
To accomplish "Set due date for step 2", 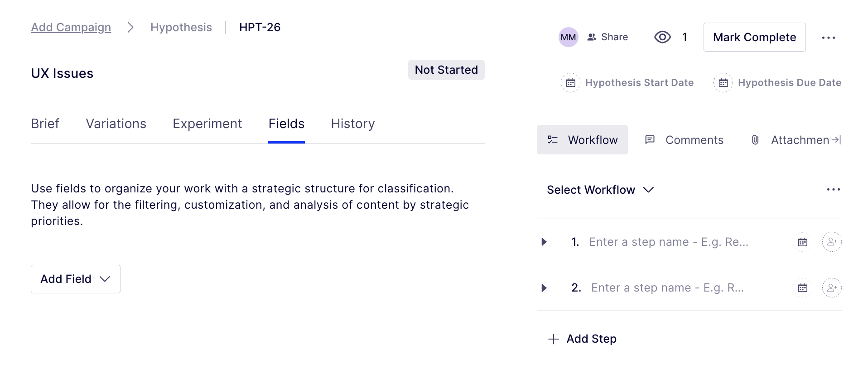I will click(x=802, y=288).
